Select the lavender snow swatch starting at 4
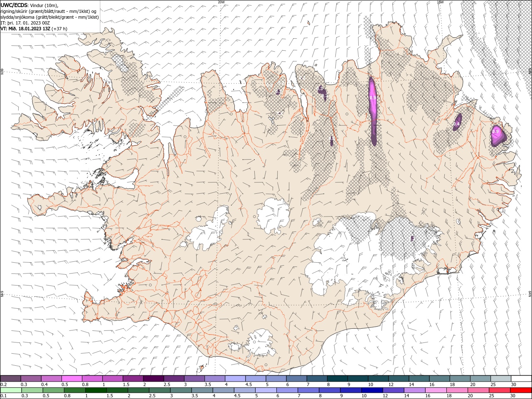Image resolution: width=532 pixels, height=399 pixels. (x=235, y=379)
